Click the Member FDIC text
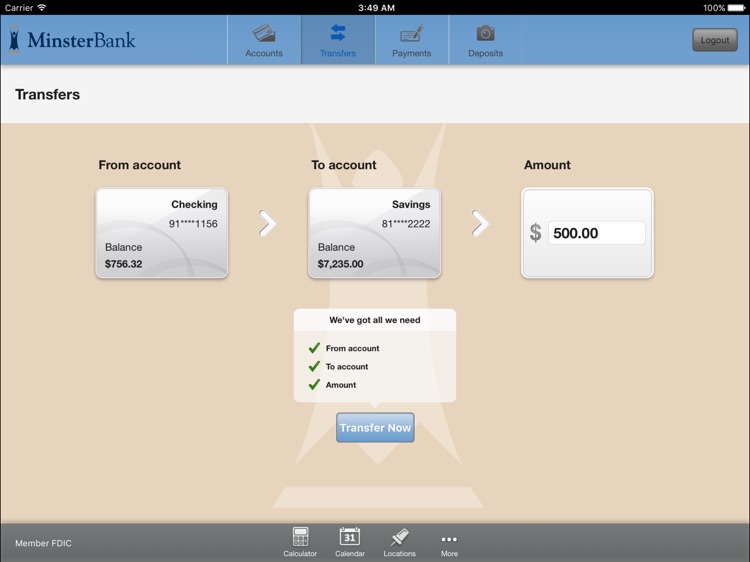This screenshot has height=562, width=750. (x=43, y=543)
